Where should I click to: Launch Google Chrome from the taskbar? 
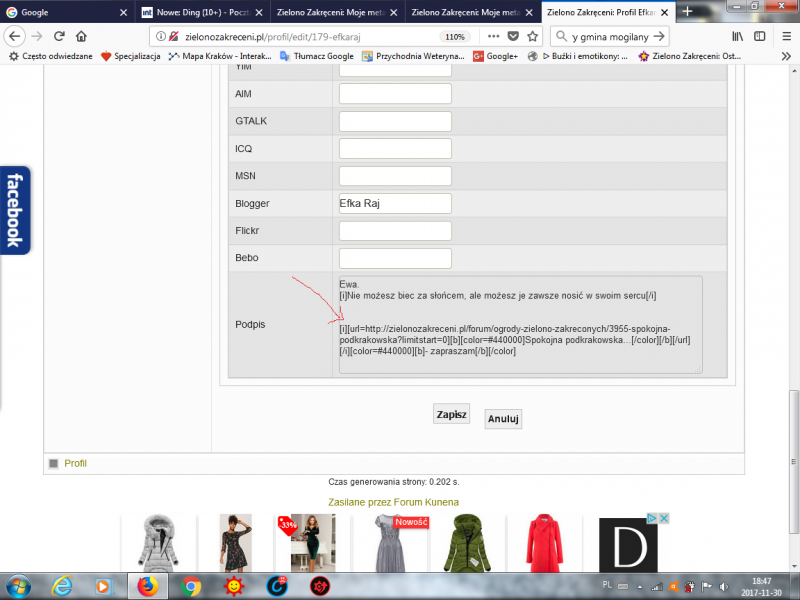(192, 586)
